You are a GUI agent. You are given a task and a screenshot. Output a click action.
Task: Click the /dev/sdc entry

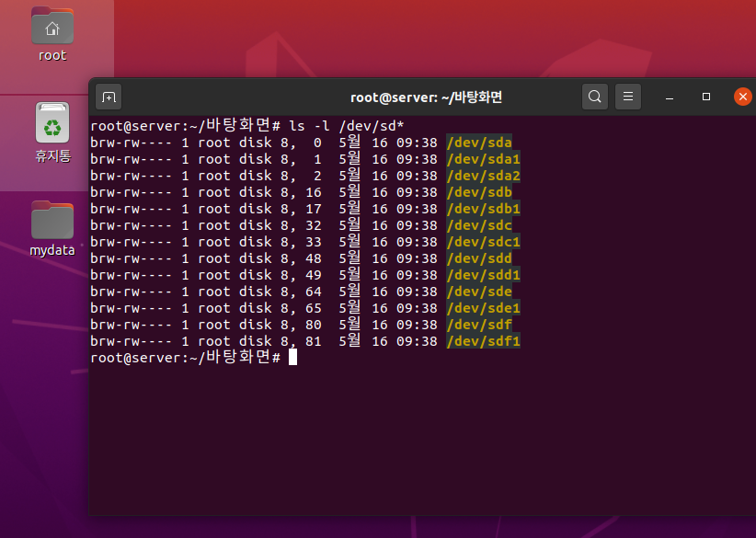coord(479,225)
